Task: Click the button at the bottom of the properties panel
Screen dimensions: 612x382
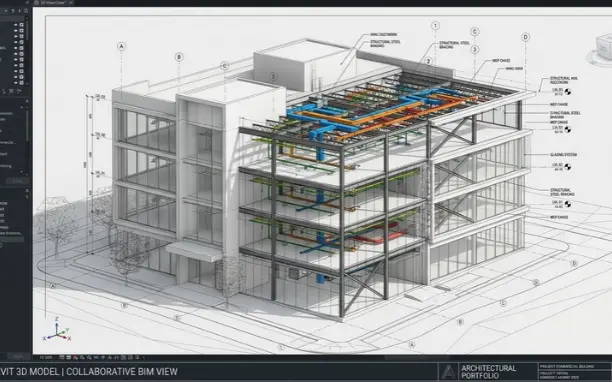Action: (x=17, y=181)
